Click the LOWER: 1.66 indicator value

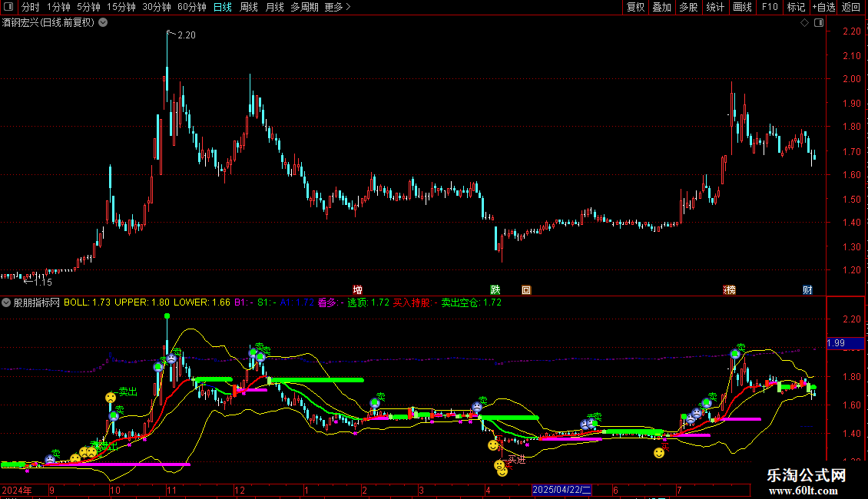point(201,302)
